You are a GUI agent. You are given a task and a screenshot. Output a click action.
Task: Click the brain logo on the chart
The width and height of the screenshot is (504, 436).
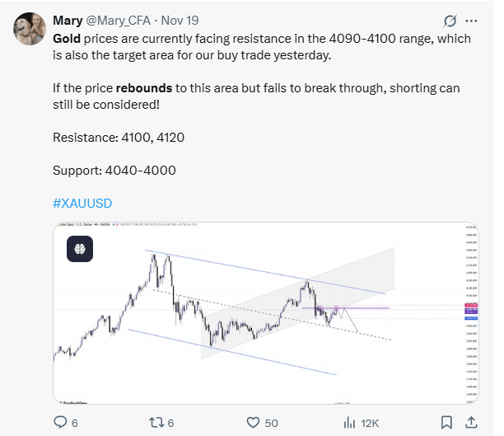(x=80, y=247)
